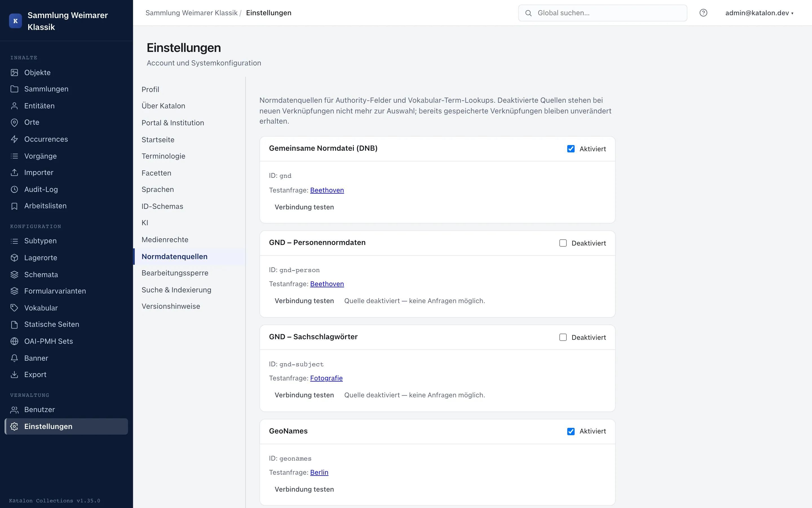Open the Versionshinweise settings section
Image resolution: width=812 pixels, height=508 pixels.
click(189, 306)
